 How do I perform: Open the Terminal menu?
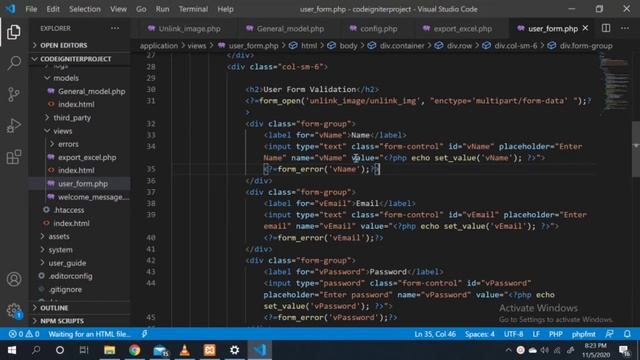coord(193,9)
